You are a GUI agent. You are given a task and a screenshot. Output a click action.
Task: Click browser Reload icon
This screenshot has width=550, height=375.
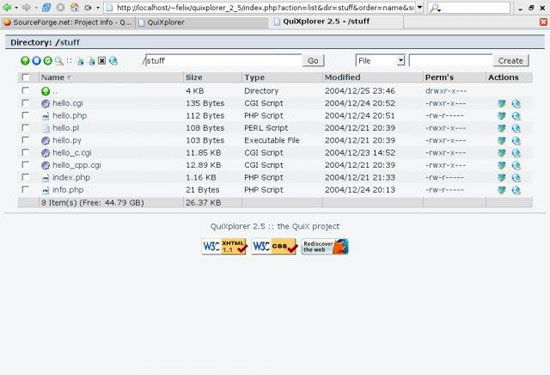46,7
